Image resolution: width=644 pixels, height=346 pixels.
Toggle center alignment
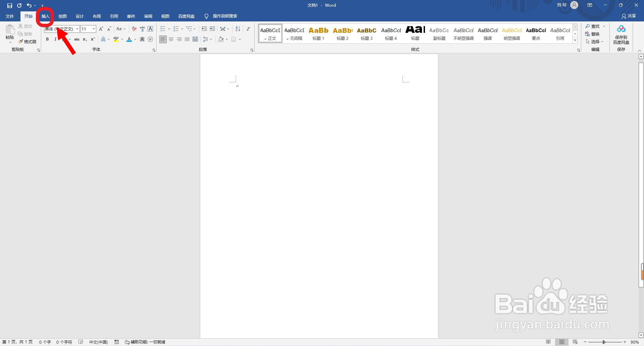171,39
